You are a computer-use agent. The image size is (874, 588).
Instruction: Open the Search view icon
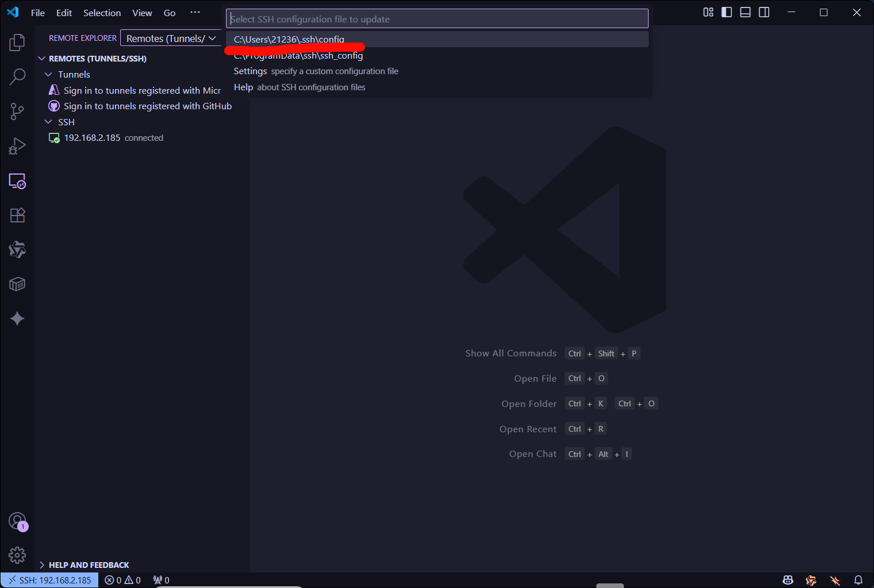[x=17, y=76]
